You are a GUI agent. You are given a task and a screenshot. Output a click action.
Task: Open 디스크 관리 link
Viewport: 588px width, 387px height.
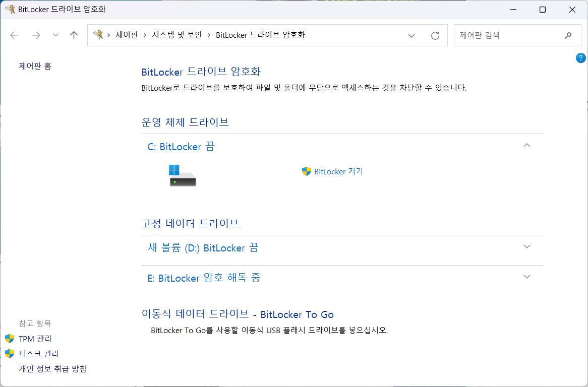pos(39,354)
